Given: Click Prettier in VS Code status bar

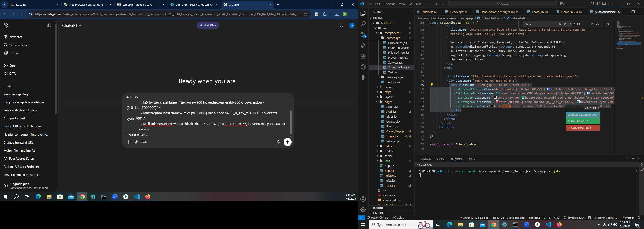Looking at the screenshot, I should coord(627,218).
